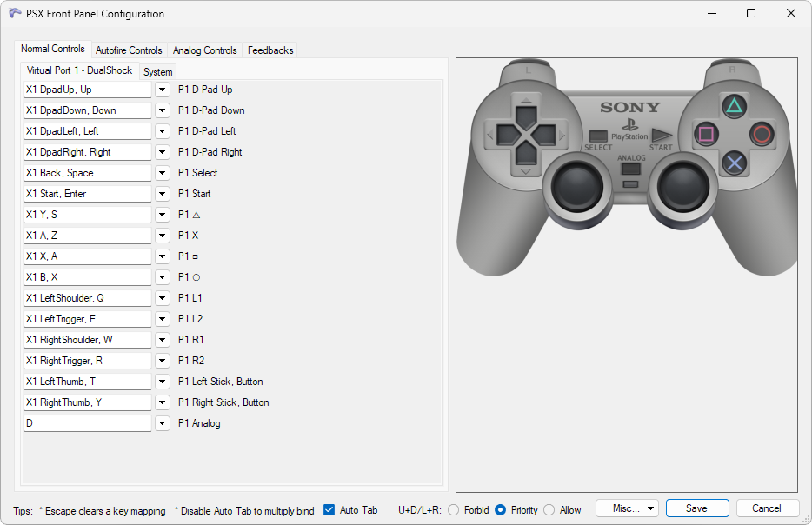Open dropdown for P1 D-Pad Up mapping
The height and width of the screenshot is (525, 812).
[162, 90]
